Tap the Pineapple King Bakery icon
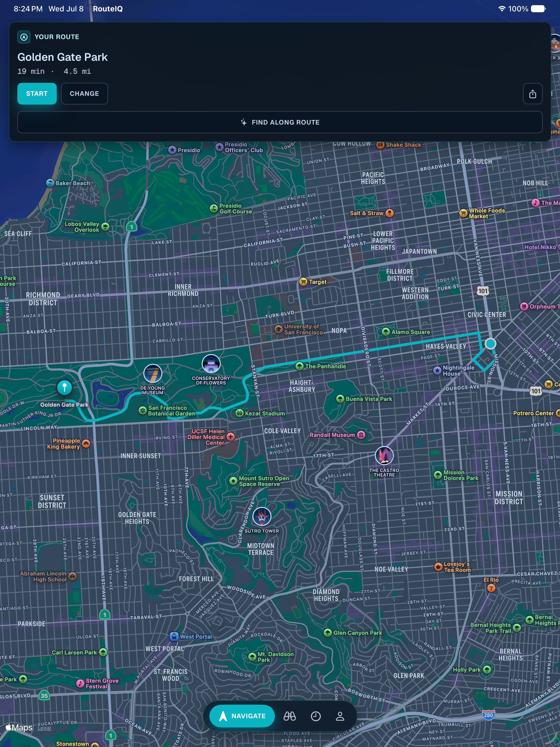Image resolution: width=560 pixels, height=747 pixels. (86, 444)
